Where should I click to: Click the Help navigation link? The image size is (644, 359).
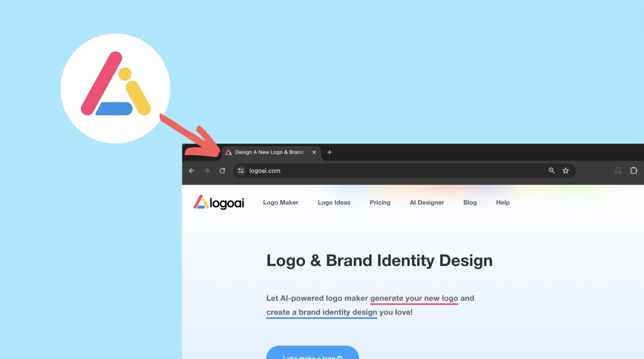pyautogui.click(x=502, y=202)
